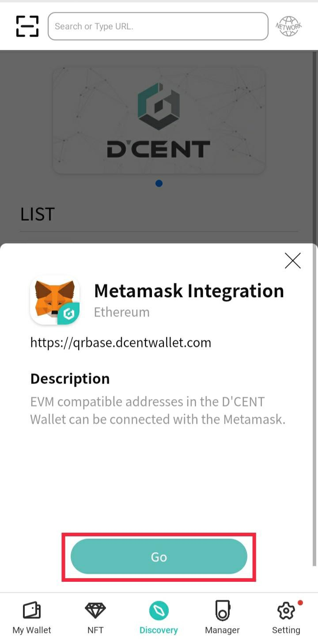This screenshot has height=644, width=318.
Task: Click the Metamask fox app icon
Action: tap(55, 300)
